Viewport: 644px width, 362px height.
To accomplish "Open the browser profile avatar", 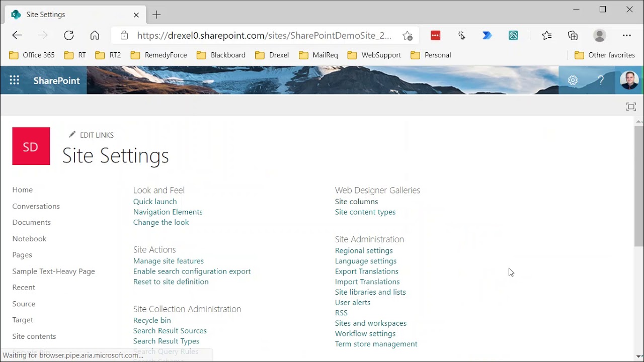I will [599, 35].
